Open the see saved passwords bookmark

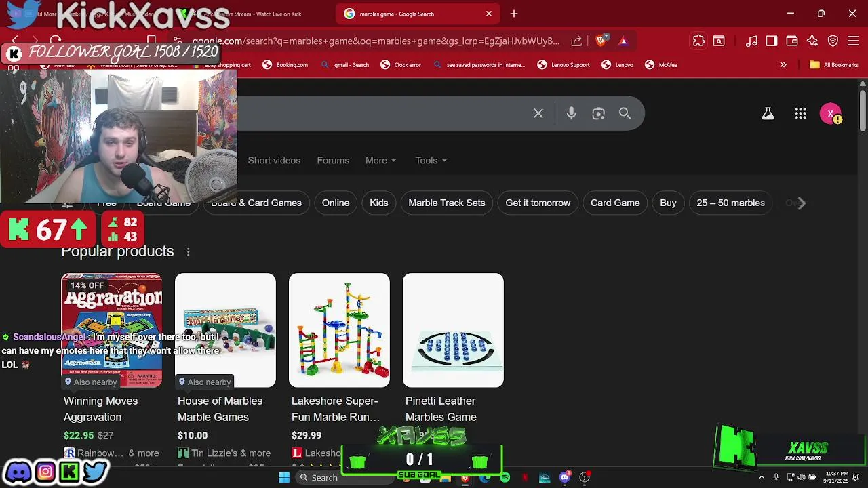(x=479, y=65)
